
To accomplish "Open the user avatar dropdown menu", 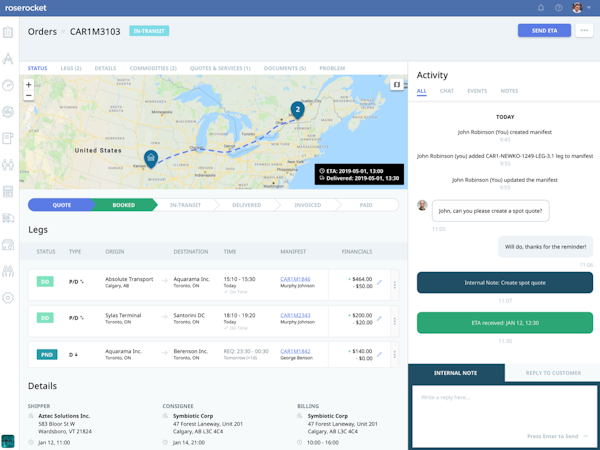I will point(580,8).
